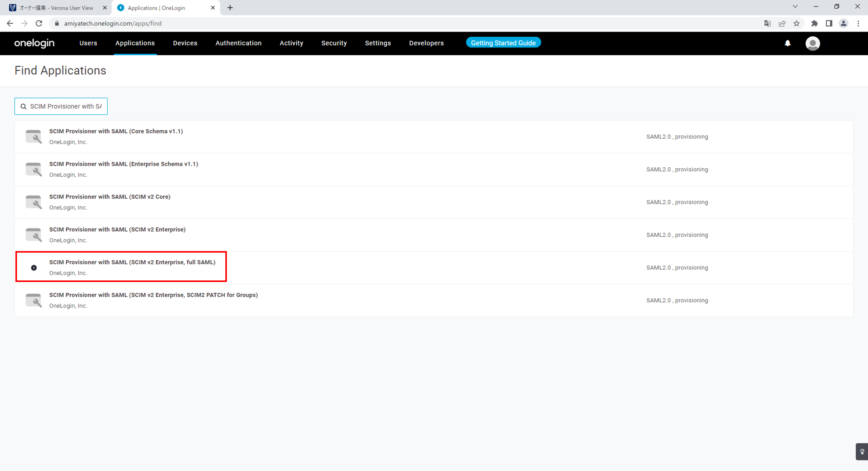The width and height of the screenshot is (868, 471).
Task: Click the browser address bar URL
Action: click(x=113, y=23)
